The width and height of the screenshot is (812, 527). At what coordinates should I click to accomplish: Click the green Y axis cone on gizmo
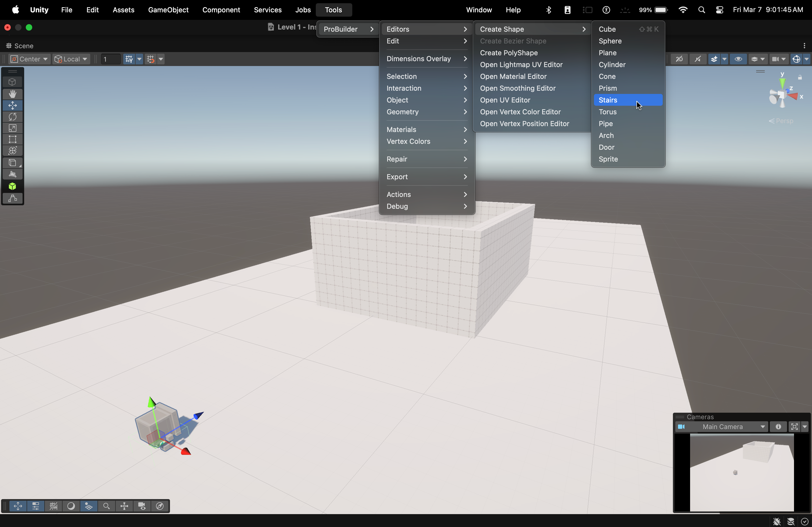pyautogui.click(x=782, y=83)
